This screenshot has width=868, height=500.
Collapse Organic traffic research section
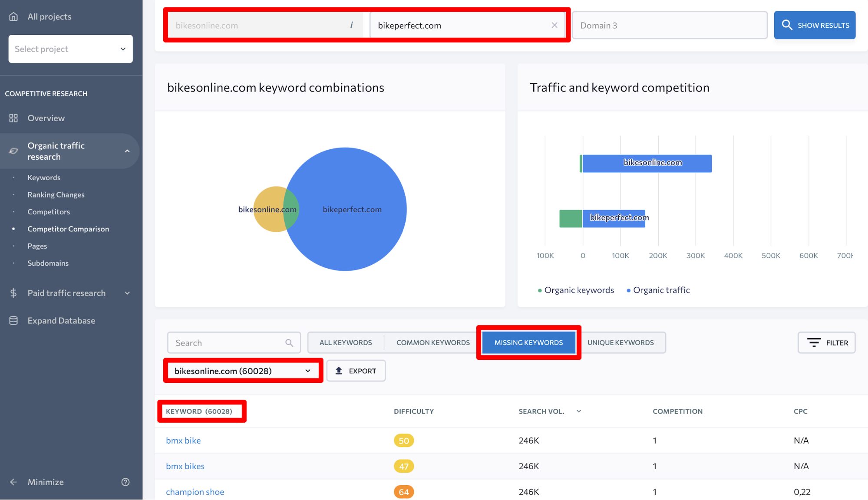pyautogui.click(x=127, y=151)
